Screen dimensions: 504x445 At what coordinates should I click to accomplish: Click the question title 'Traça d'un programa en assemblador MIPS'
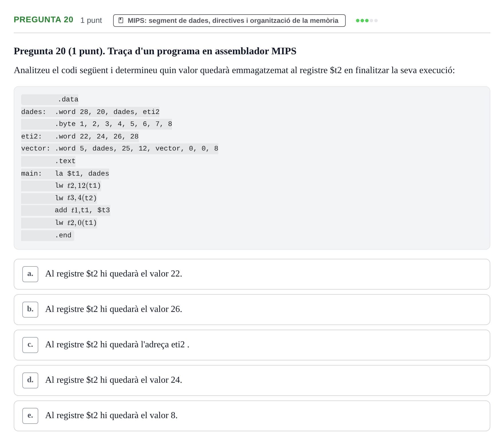(202, 51)
